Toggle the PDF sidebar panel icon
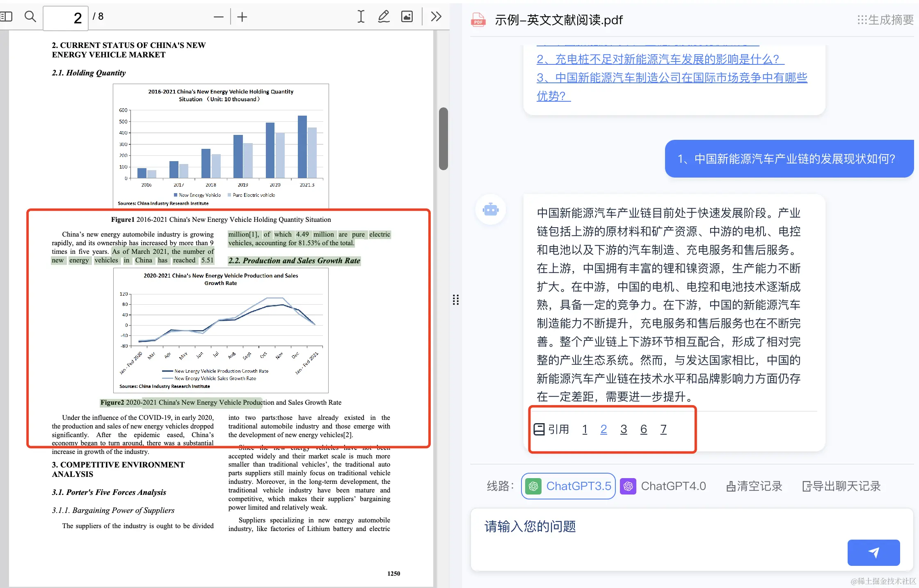This screenshot has width=919, height=588. click(x=6, y=16)
